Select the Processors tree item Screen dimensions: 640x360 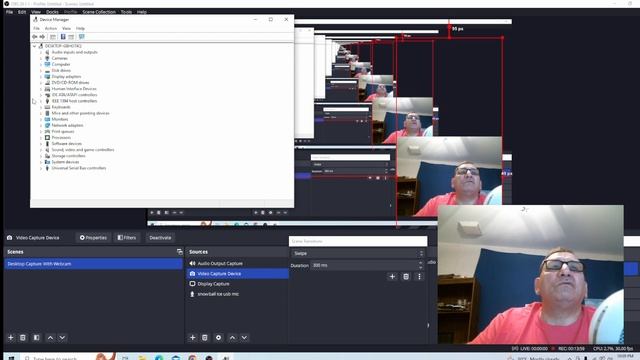coord(61,138)
